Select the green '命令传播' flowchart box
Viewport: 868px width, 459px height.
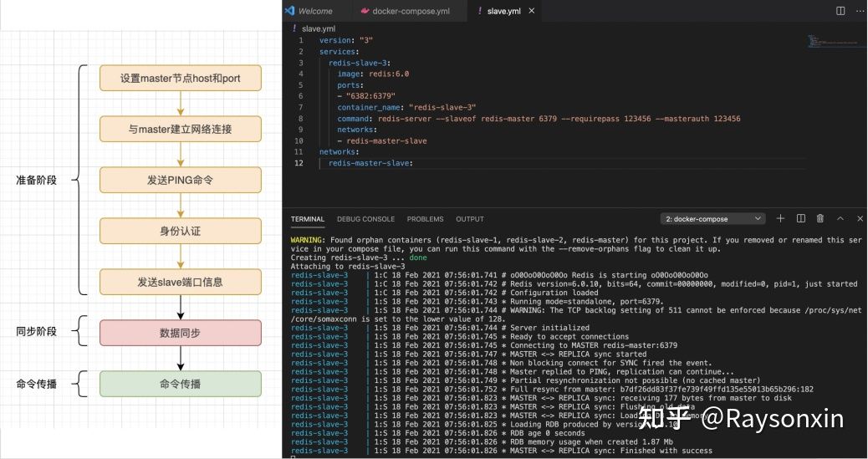pos(181,384)
